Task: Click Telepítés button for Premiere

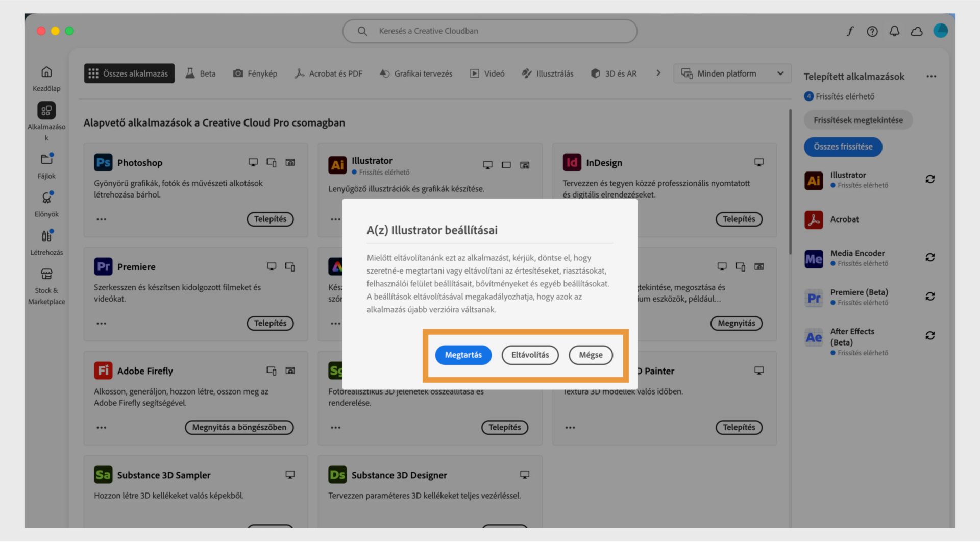Action: tap(270, 324)
